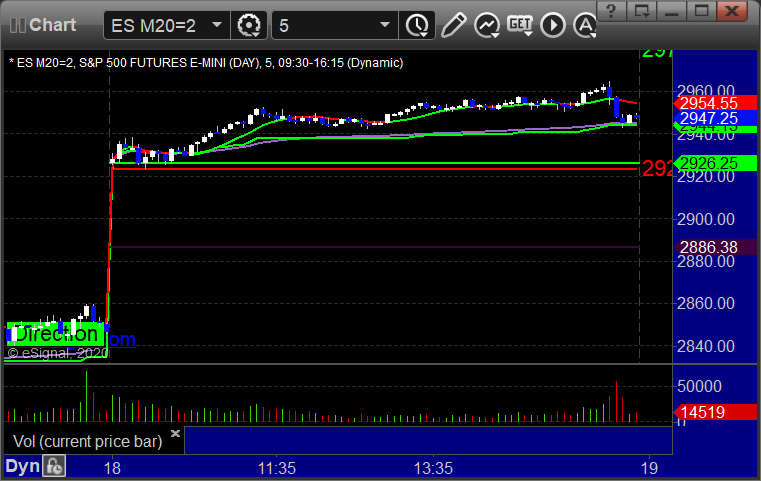Click the chart title ES M20=2 description text
The width and height of the screenshot is (761, 481).
[206, 63]
